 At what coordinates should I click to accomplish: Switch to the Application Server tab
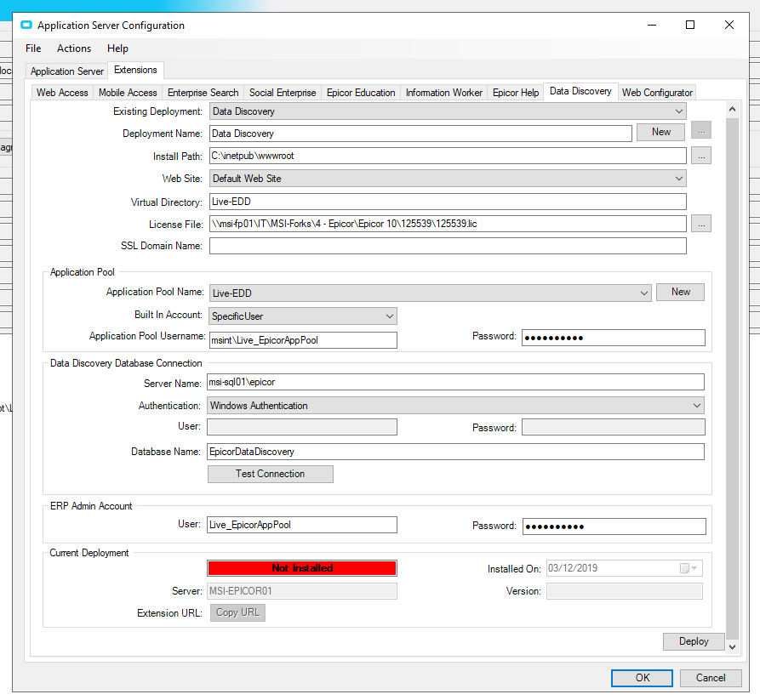(67, 71)
